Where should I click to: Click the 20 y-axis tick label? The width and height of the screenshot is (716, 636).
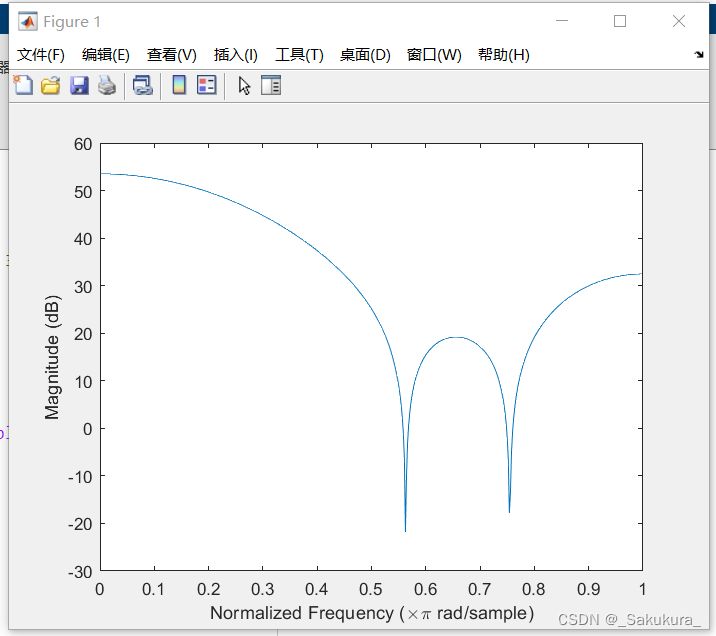pyautogui.click(x=83, y=334)
